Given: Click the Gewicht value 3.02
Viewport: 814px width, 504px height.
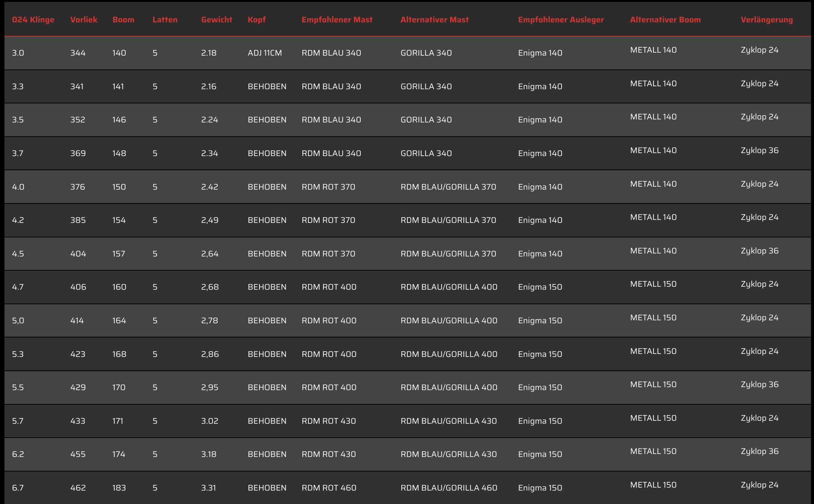Looking at the screenshot, I should click(x=209, y=421).
